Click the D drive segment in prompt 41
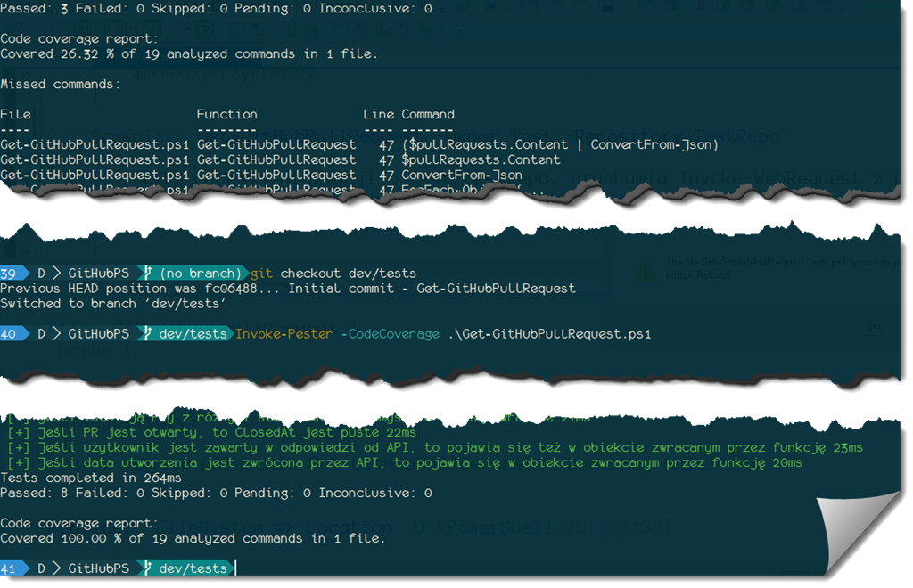 (41, 568)
